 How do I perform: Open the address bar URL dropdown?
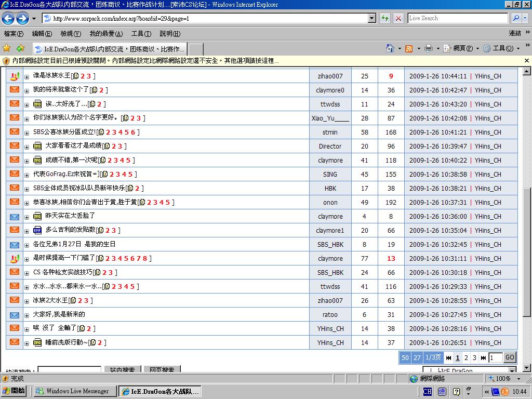tap(372, 18)
